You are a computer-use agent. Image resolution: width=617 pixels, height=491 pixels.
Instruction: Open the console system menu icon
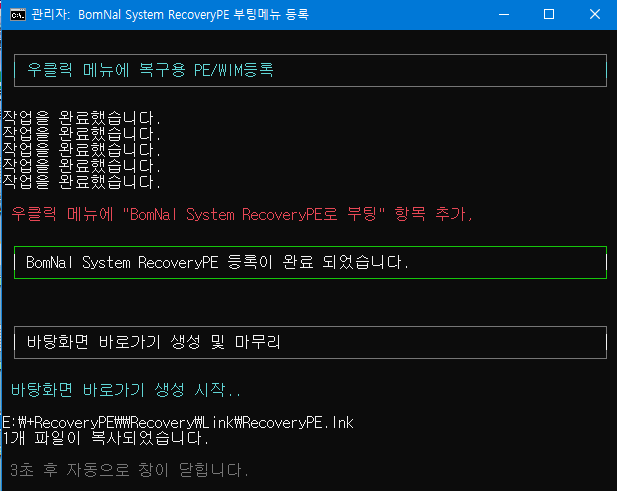pyautogui.click(x=18, y=15)
